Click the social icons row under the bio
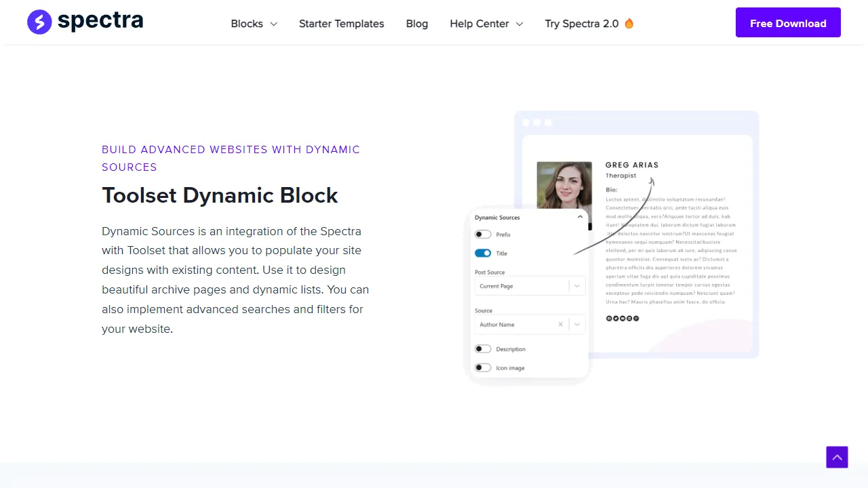 (x=623, y=319)
